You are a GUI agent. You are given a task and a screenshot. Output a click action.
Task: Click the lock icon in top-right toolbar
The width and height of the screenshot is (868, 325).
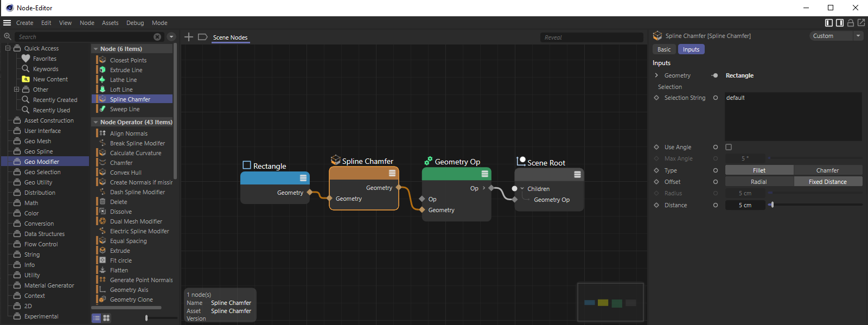point(851,23)
